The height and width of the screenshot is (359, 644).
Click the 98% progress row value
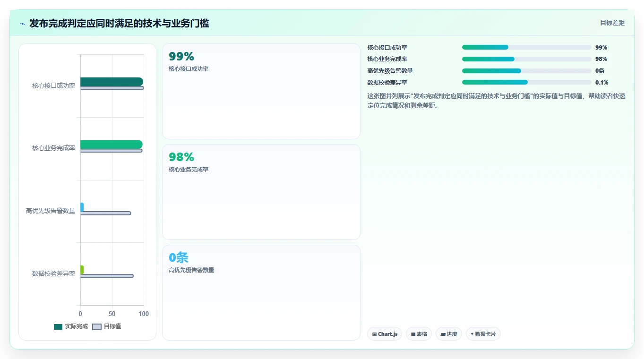coord(601,59)
